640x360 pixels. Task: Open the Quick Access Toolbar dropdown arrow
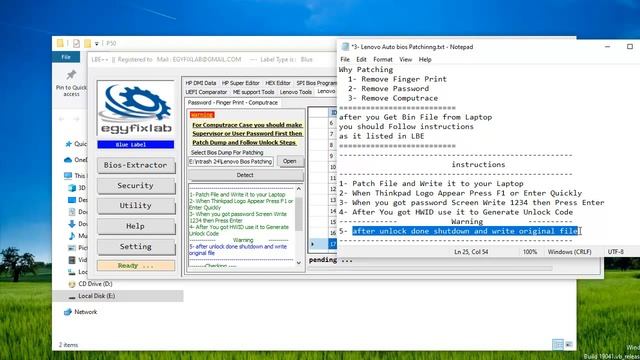point(97,44)
